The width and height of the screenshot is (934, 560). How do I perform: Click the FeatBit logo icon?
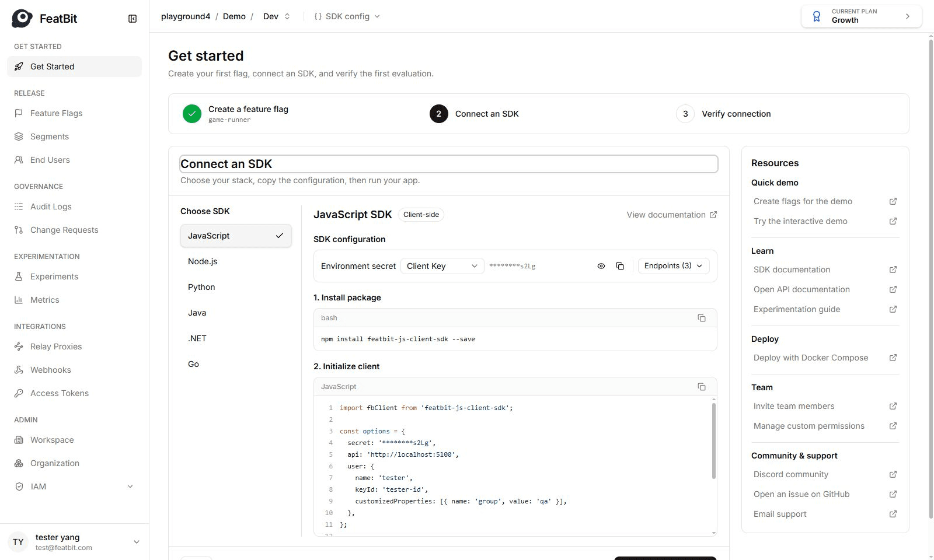coord(22,19)
